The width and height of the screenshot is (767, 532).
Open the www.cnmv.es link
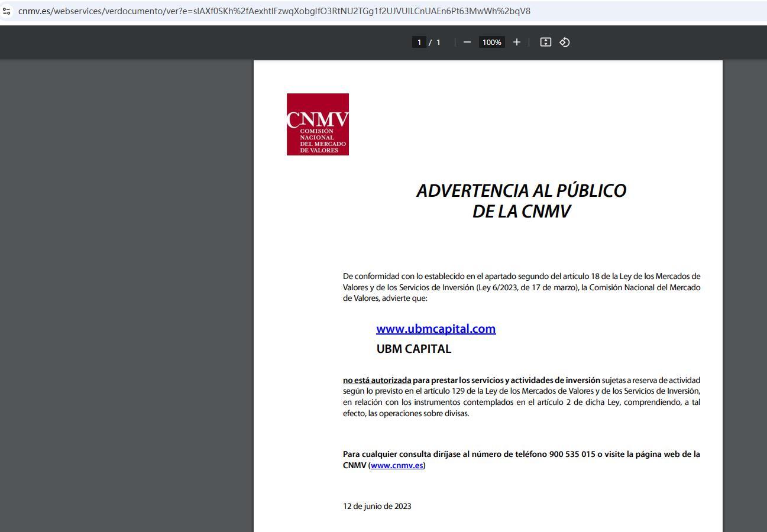tap(397, 465)
